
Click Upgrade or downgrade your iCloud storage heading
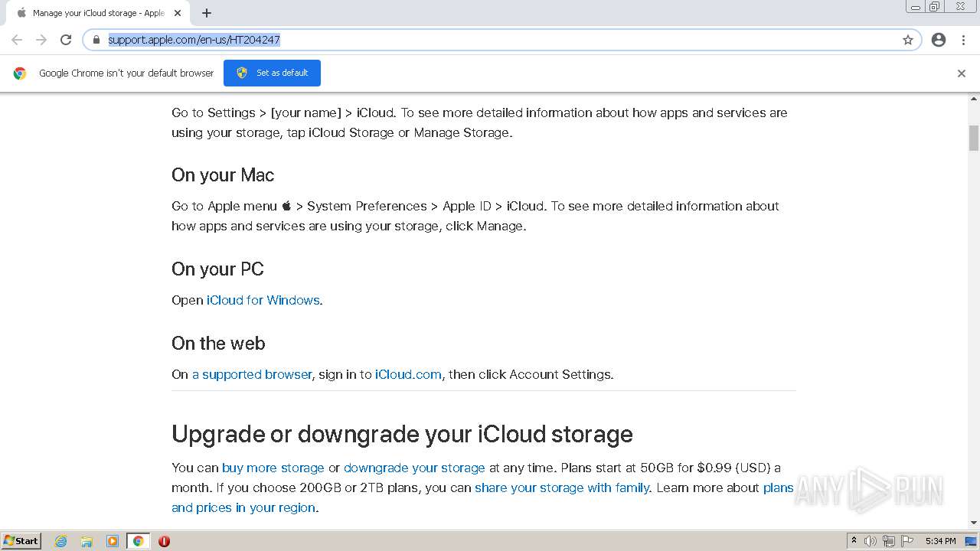click(402, 434)
